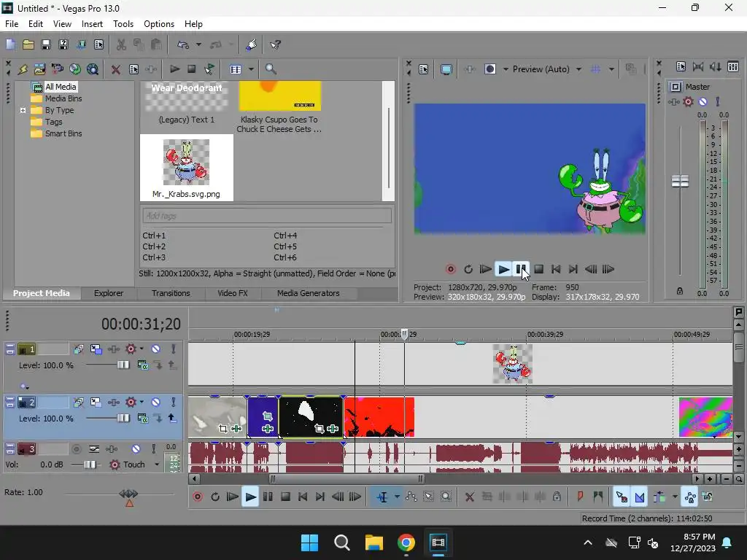Remove selected media with the red X icon
747x560 pixels.
pos(115,69)
